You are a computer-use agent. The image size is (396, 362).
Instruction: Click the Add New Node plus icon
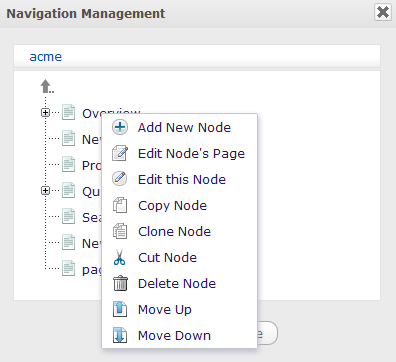coord(120,127)
